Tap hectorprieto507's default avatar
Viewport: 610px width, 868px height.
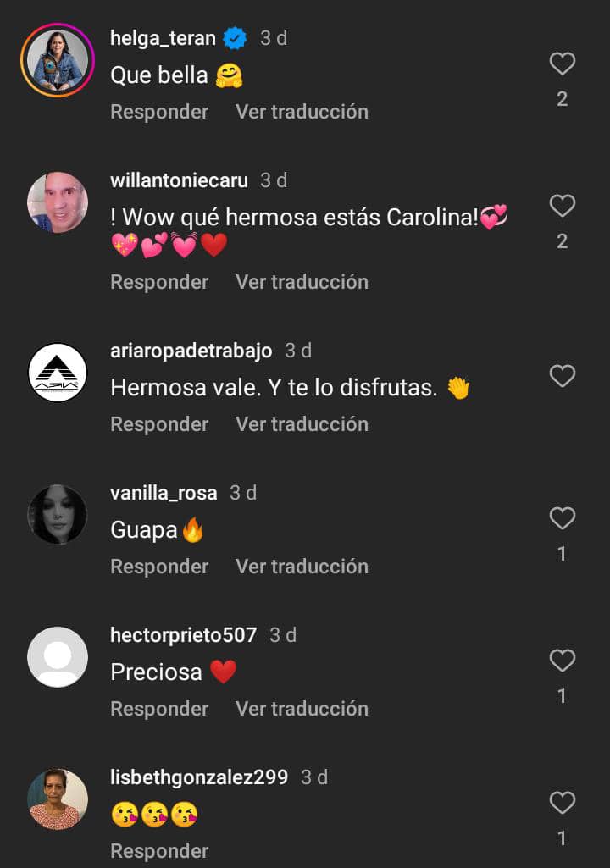pos(58,657)
